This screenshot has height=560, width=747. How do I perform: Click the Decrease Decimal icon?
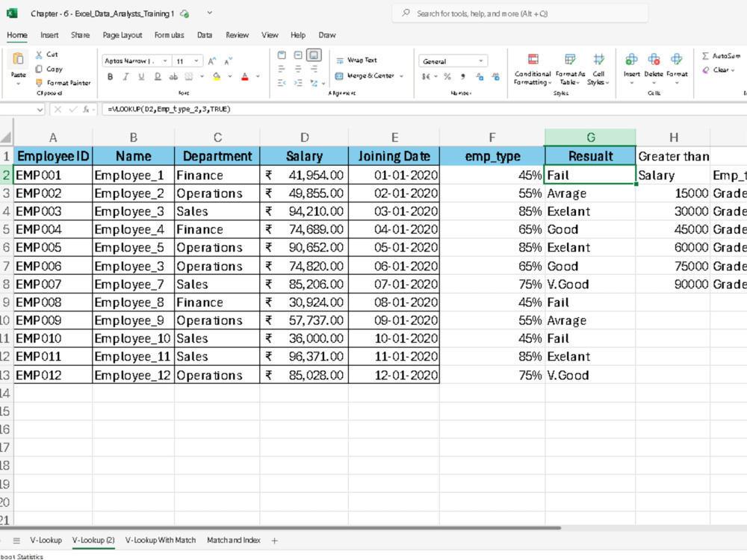coord(496,77)
